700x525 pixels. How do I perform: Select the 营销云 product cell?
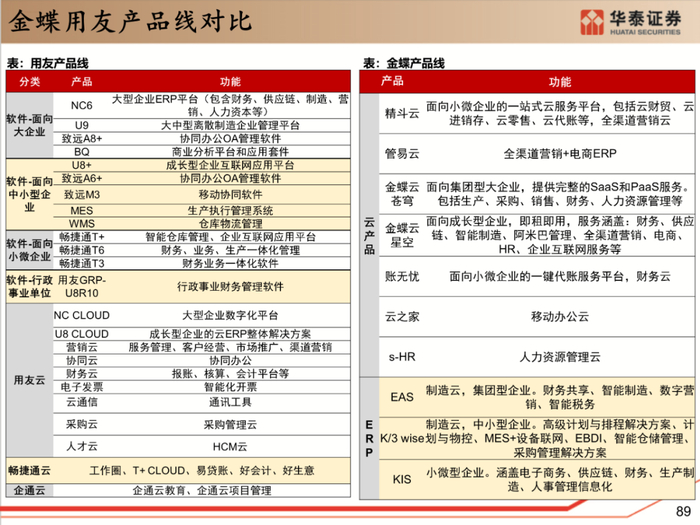(82, 347)
